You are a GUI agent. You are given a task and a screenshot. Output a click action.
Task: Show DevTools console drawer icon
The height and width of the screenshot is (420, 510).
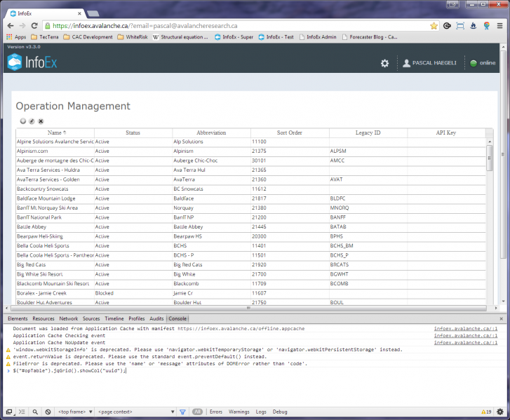click(x=22, y=412)
